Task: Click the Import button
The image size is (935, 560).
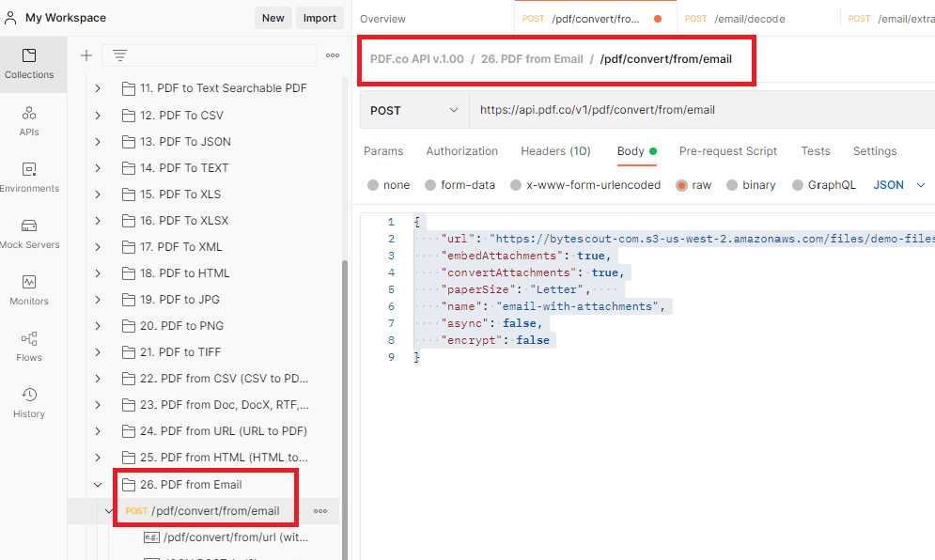Action: (x=319, y=18)
